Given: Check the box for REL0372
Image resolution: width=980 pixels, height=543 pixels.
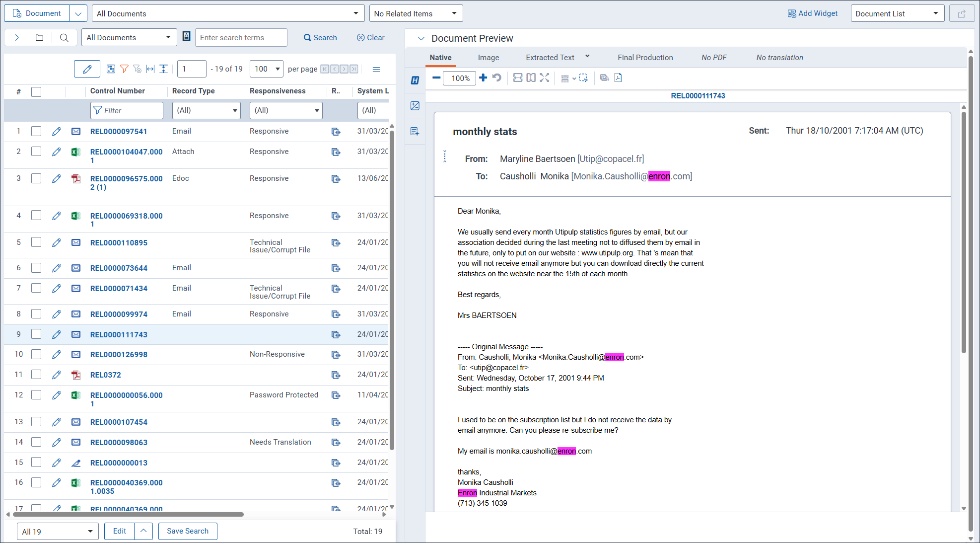Looking at the screenshot, I should (x=36, y=374).
